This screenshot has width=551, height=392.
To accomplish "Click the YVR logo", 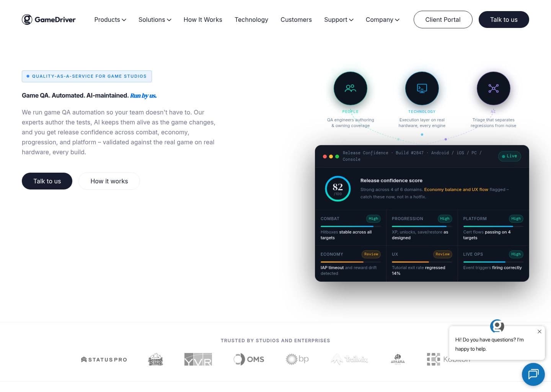I will (198, 359).
